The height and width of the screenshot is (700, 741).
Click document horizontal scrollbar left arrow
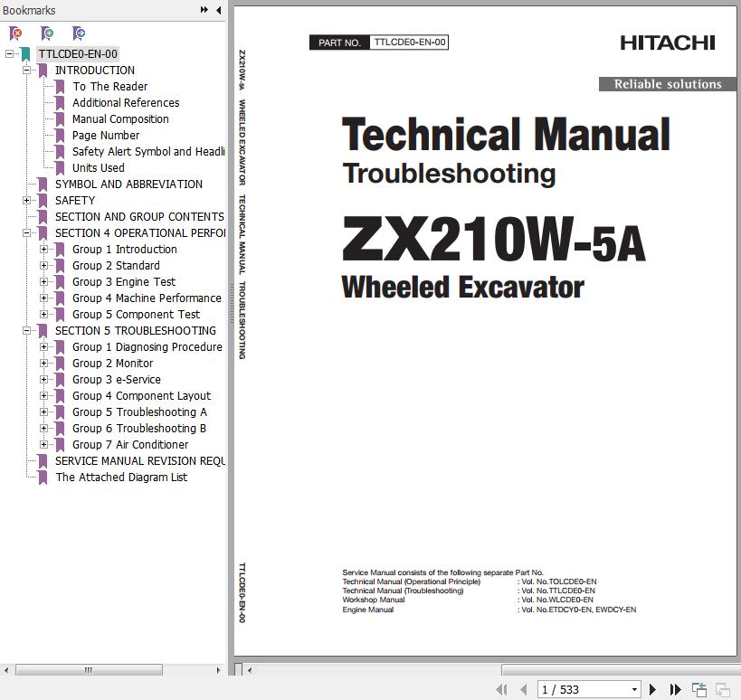pos(250,670)
